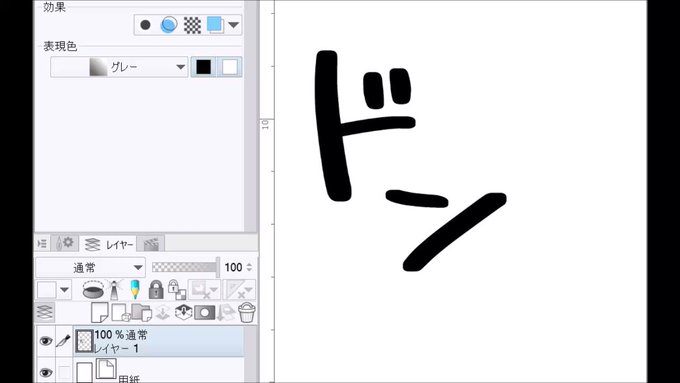Merge with layer below
The width and height of the screenshot is (680, 383).
pyautogui.click(x=183, y=312)
